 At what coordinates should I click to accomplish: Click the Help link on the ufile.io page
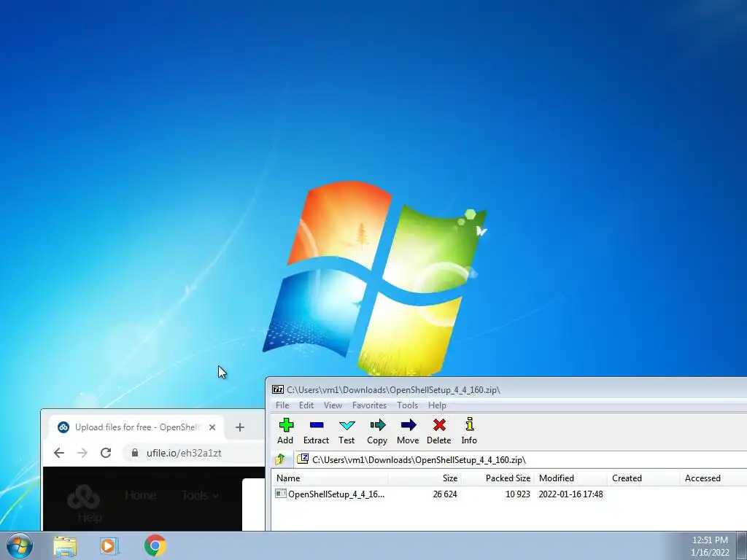pyautogui.click(x=90, y=517)
